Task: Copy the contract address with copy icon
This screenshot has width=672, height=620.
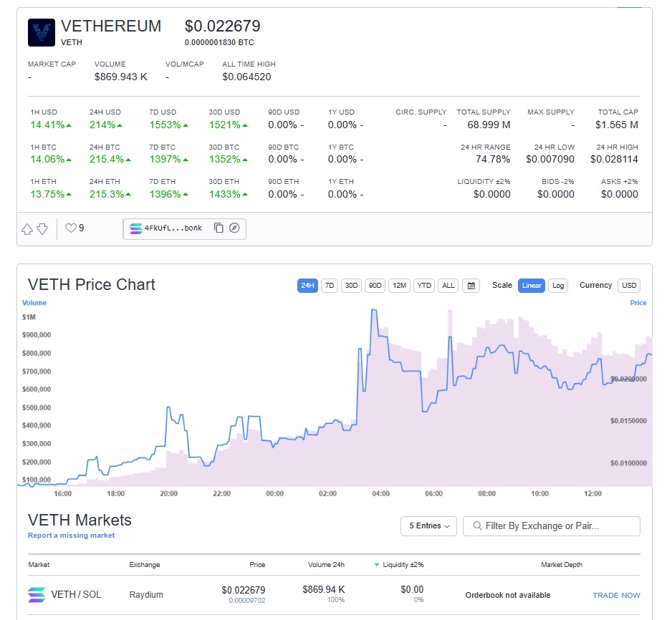Action: (x=219, y=228)
